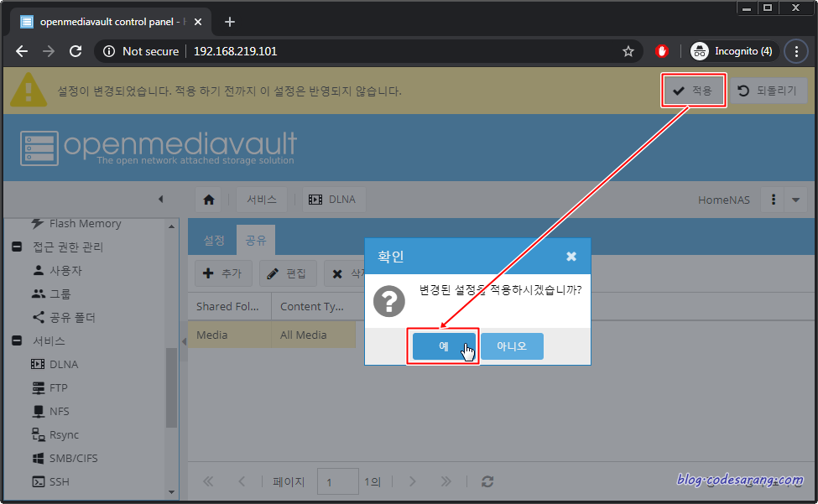The height and width of the screenshot is (504, 818).
Task: Open the DLNA breadcrumb
Action: [334, 200]
